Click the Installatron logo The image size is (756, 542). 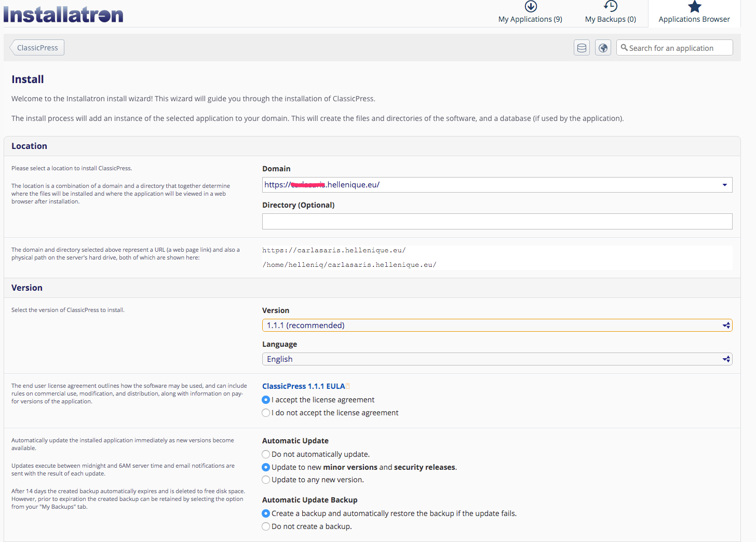pos(63,14)
